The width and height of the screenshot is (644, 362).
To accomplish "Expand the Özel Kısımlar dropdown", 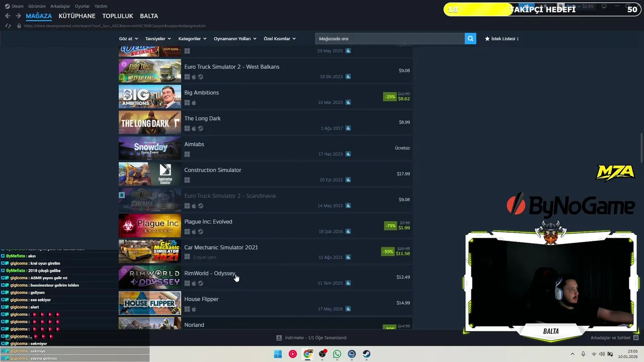I will [280, 39].
